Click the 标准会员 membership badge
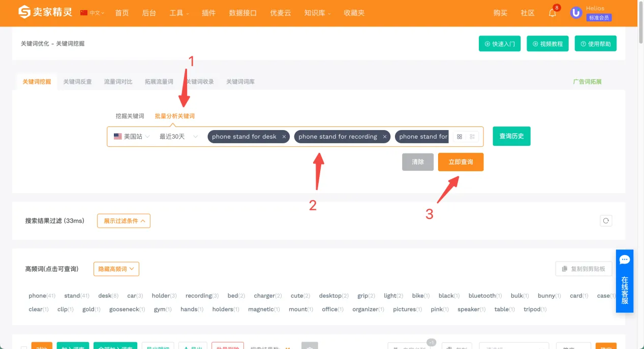644x349 pixels. click(599, 18)
